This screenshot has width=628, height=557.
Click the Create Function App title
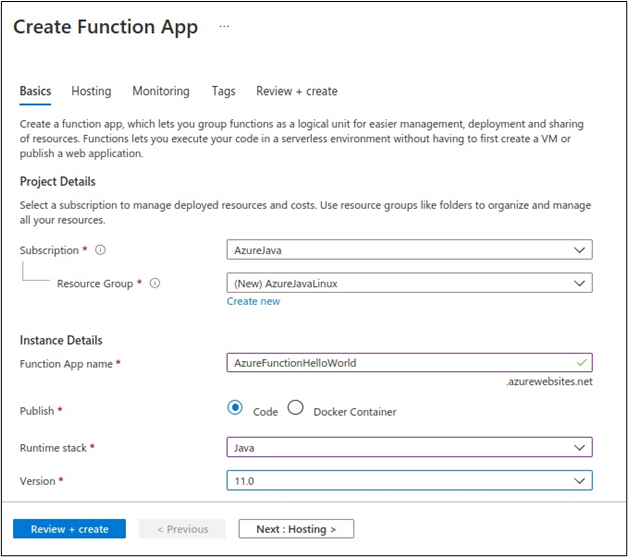[105, 27]
